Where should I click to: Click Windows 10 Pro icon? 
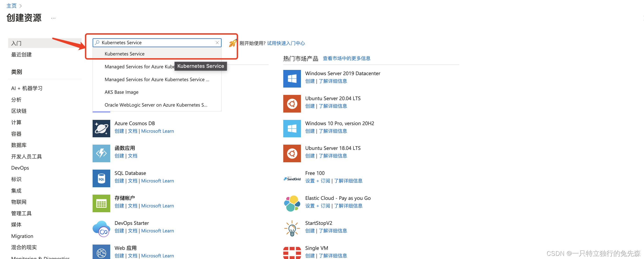pyautogui.click(x=292, y=129)
